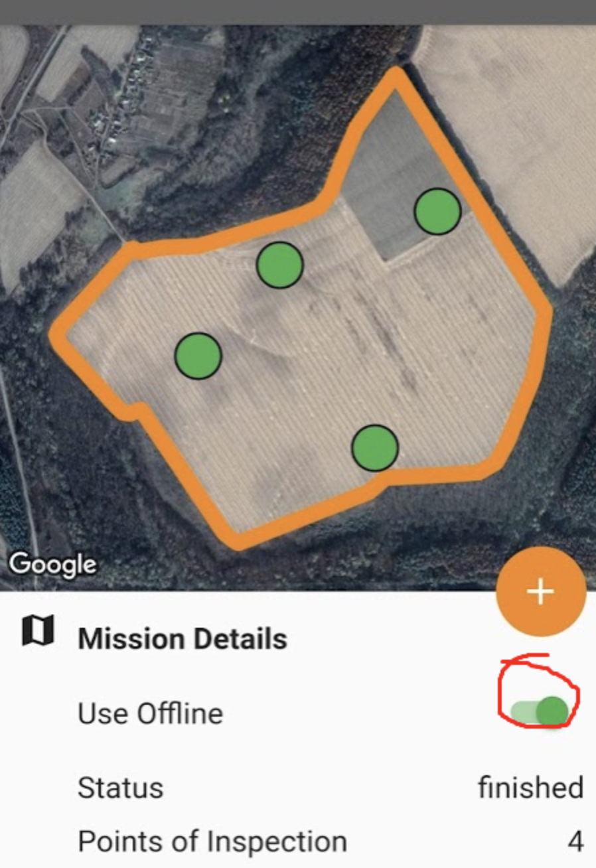The width and height of the screenshot is (596, 868).
Task: Click the Mission Details heading
Action: click(x=183, y=639)
